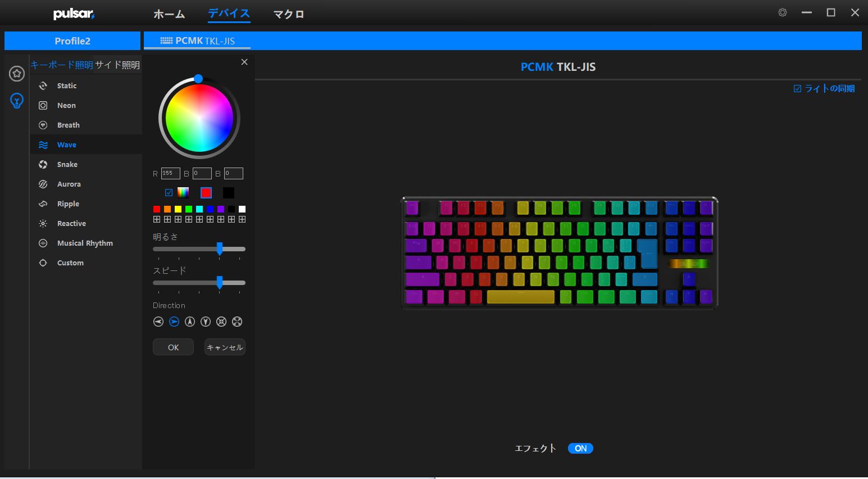Click the plus slot under green swatch
Screen dimensions: 868x479
(x=189, y=219)
